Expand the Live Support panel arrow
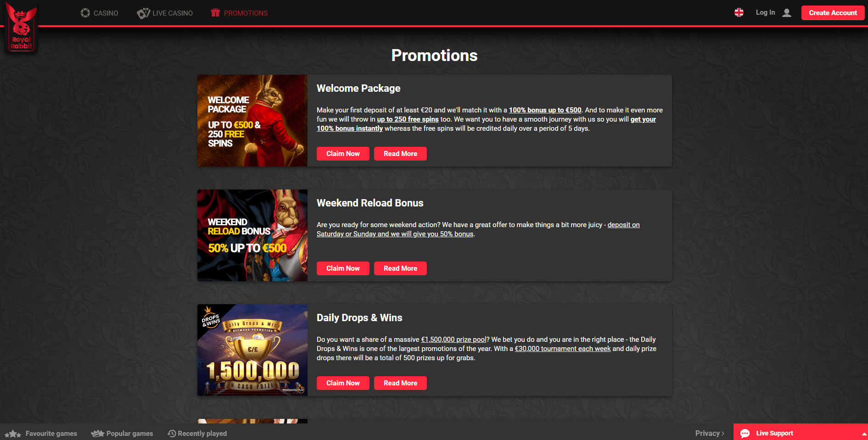The height and width of the screenshot is (440, 868). 864,434
